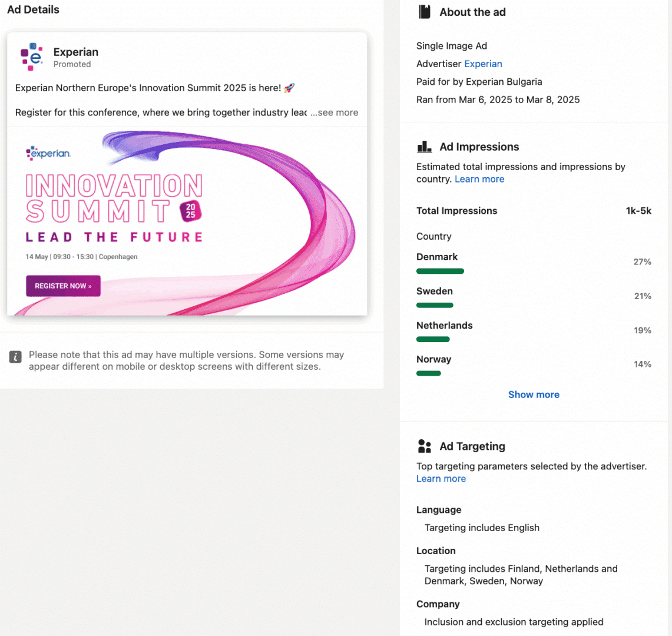The image size is (672, 636).
Task: Click the About the ad book icon
Action: (424, 12)
